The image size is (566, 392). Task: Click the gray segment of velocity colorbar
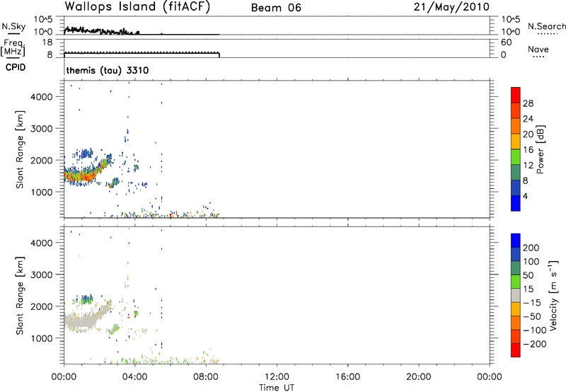[x=516, y=296]
